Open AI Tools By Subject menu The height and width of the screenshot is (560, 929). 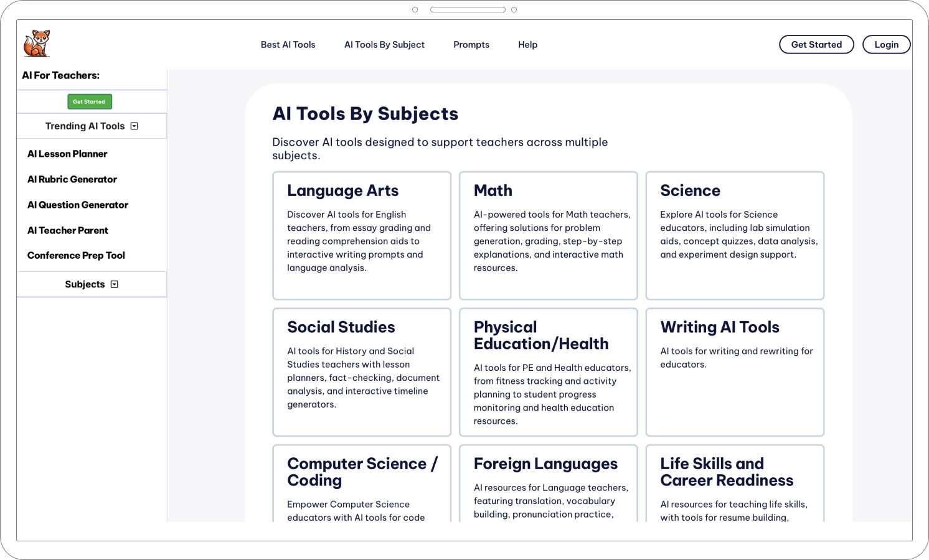point(384,45)
